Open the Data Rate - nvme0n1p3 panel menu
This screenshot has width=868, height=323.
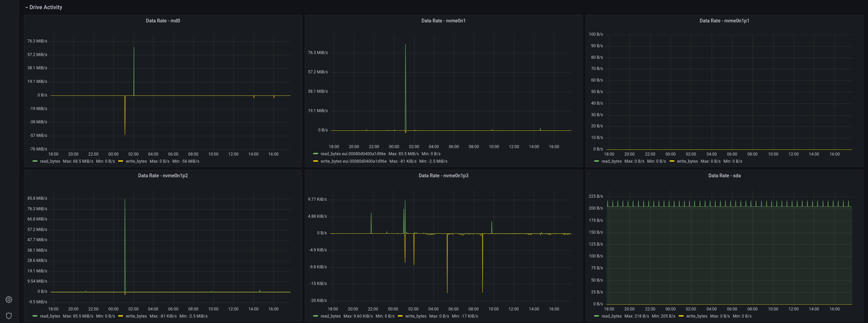click(x=443, y=176)
